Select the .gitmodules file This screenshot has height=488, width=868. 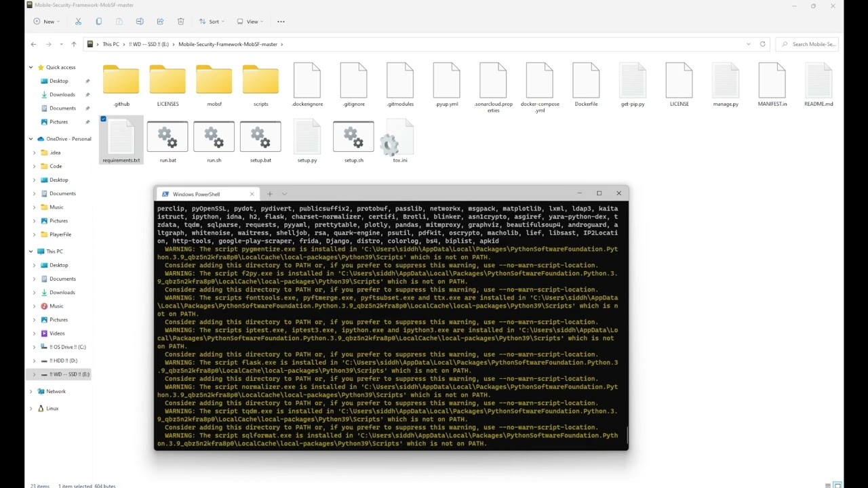click(400, 85)
